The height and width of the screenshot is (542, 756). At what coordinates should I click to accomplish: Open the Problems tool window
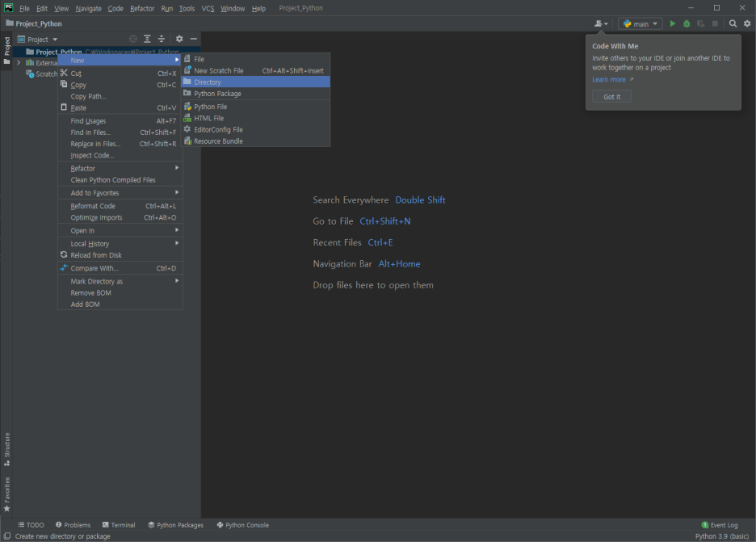click(x=73, y=525)
